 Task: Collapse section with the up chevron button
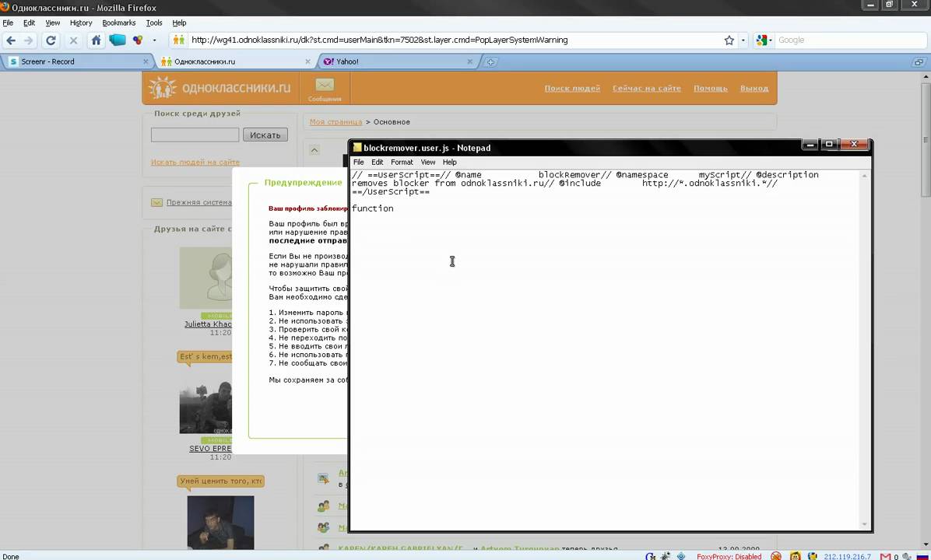coord(314,150)
